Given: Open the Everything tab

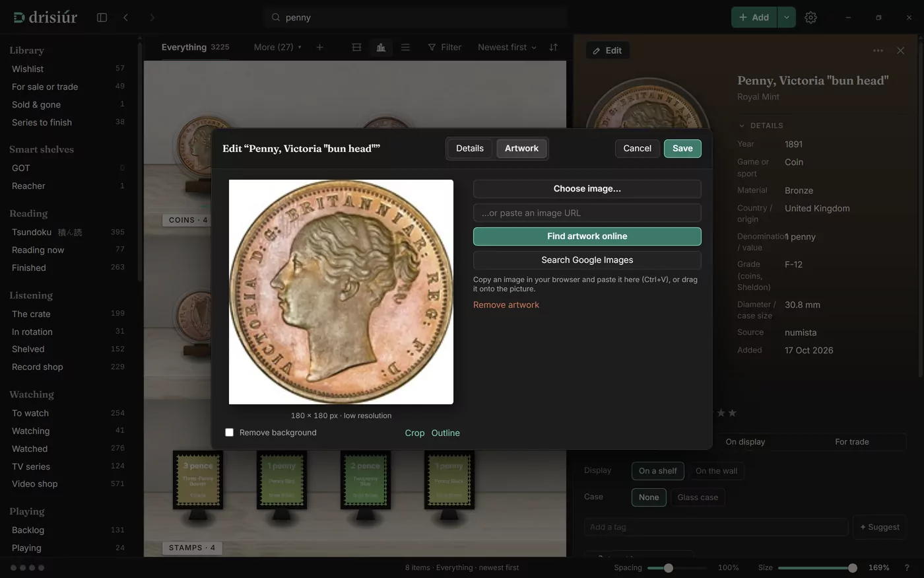Looking at the screenshot, I should [x=195, y=47].
